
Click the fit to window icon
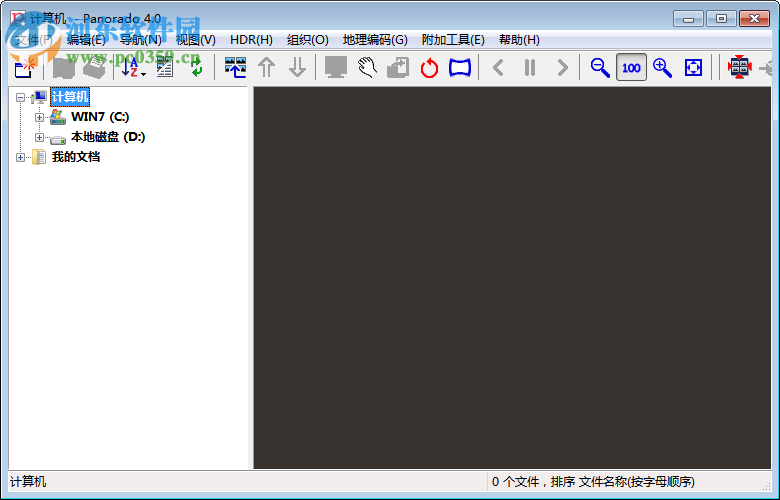[x=693, y=68]
